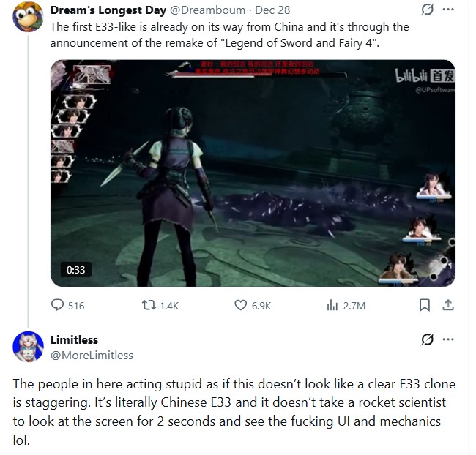Click the @MoreLimitless handle
476x455 pixels.
point(92,356)
